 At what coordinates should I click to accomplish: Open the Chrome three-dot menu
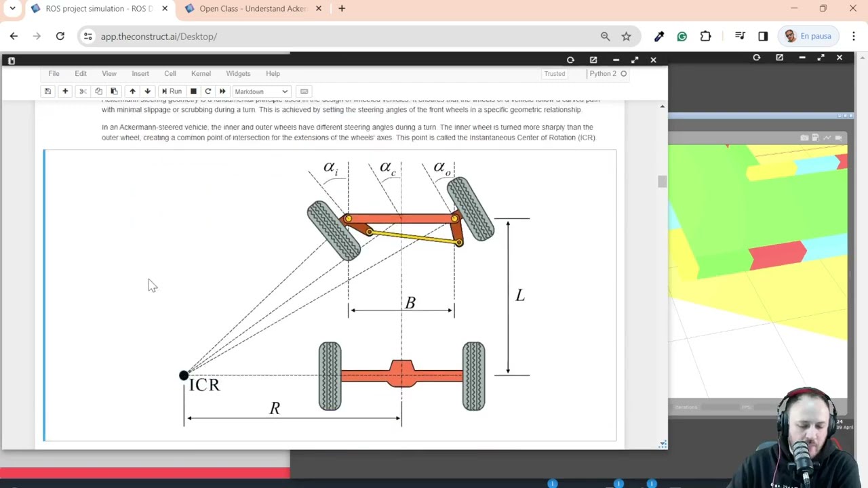click(852, 36)
